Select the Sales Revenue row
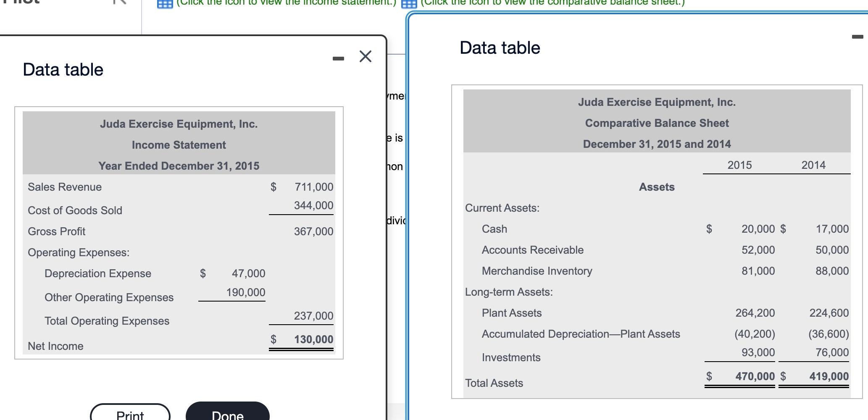Viewport: 868px width, 420px height. click(x=64, y=187)
